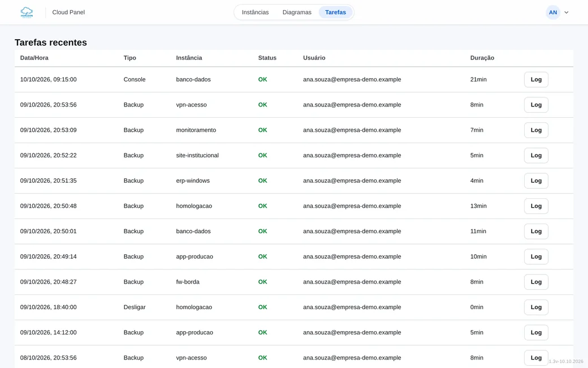Click timestamp 09/10/2026, 18:40:00
Screen dimensions: 588x368
click(49, 307)
